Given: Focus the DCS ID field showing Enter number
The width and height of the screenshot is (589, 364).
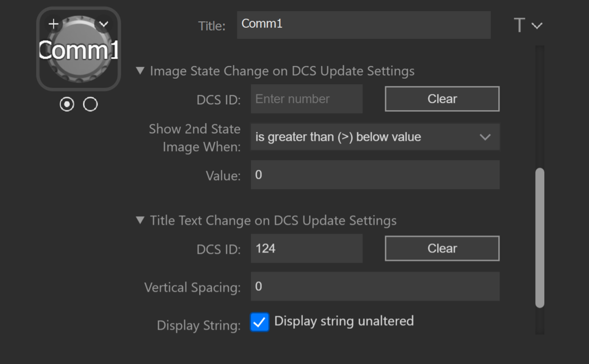Looking at the screenshot, I should [x=306, y=99].
